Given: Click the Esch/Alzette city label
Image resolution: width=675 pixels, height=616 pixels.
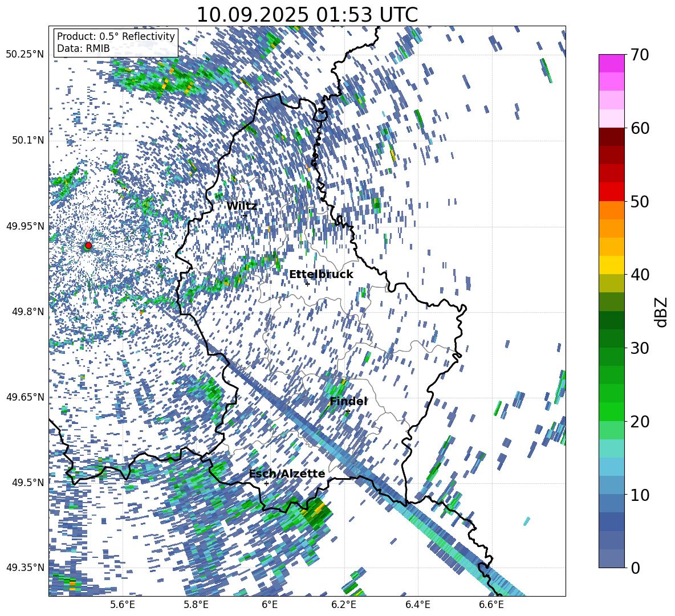Looking at the screenshot, I should 287,474.
